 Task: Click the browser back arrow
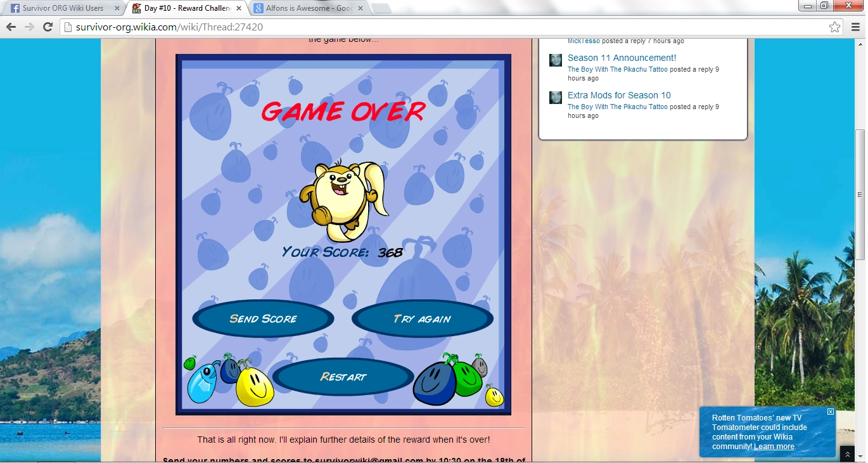pos(11,27)
